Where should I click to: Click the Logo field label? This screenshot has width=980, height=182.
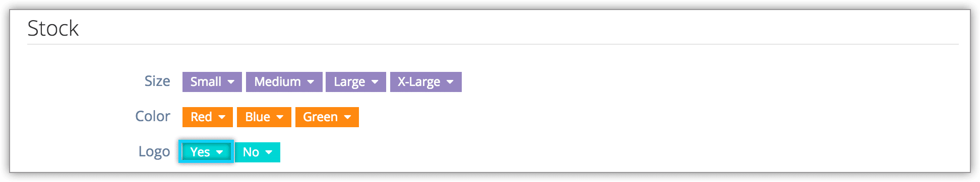point(154,152)
